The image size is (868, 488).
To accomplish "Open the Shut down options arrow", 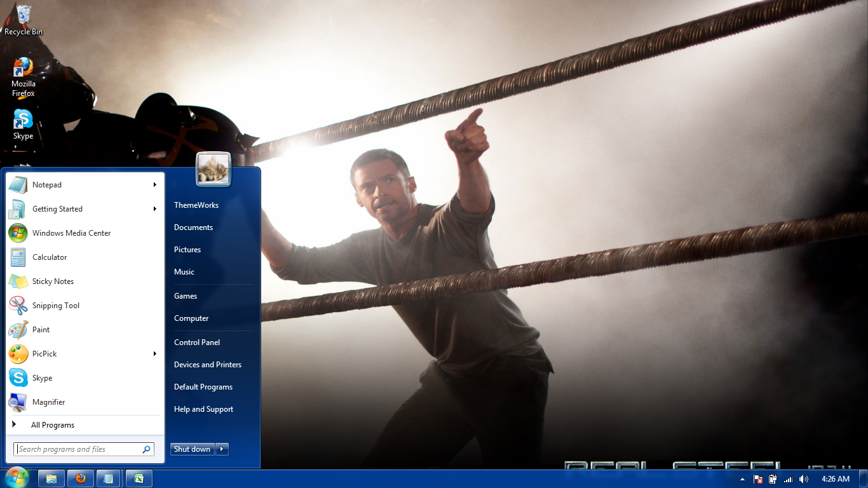I will (221, 449).
